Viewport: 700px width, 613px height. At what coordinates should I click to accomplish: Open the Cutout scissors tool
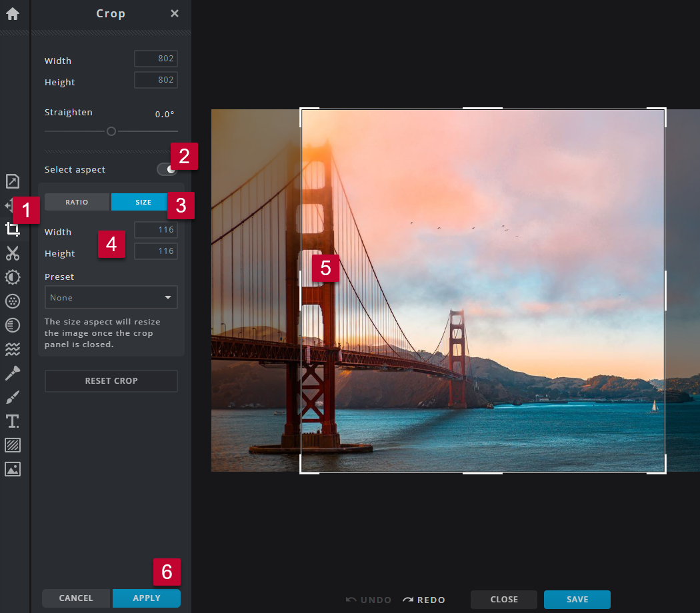13,253
